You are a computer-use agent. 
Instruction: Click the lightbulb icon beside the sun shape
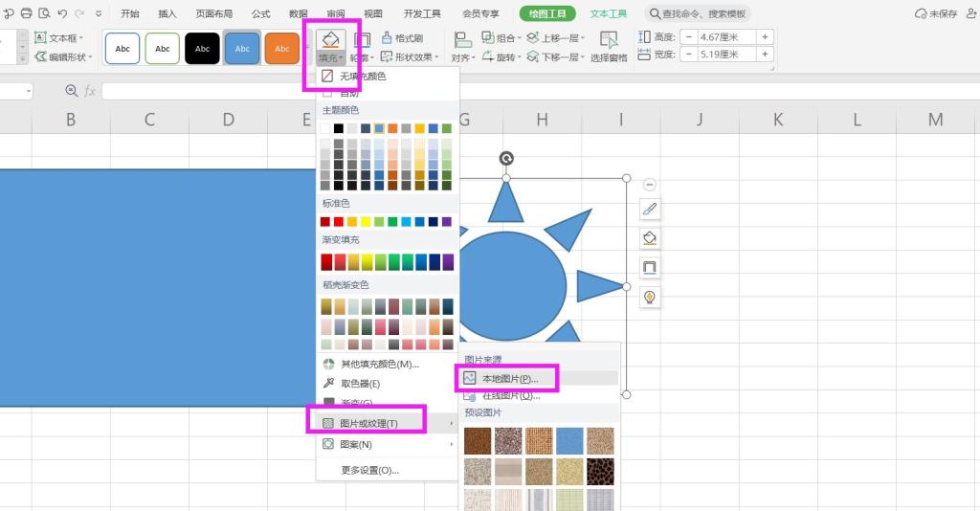point(650,298)
